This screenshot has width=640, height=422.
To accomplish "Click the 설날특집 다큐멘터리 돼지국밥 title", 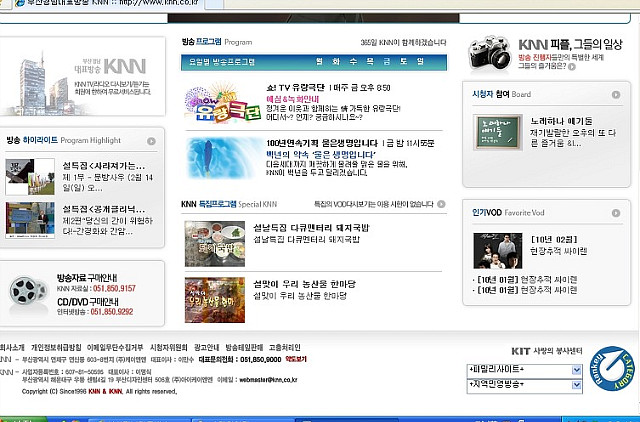I will click(x=311, y=228).
